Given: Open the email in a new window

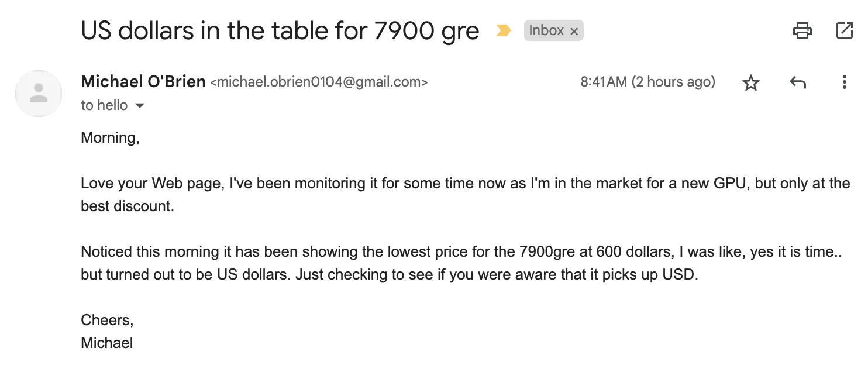Looking at the screenshot, I should click(x=845, y=30).
